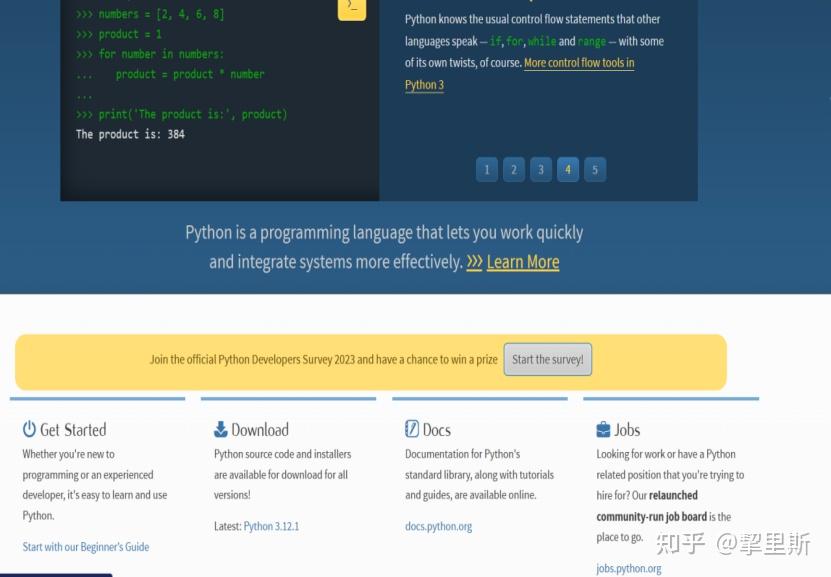Click the Jobs briefcase icon
This screenshot has height=577, width=831.
coord(601,429)
